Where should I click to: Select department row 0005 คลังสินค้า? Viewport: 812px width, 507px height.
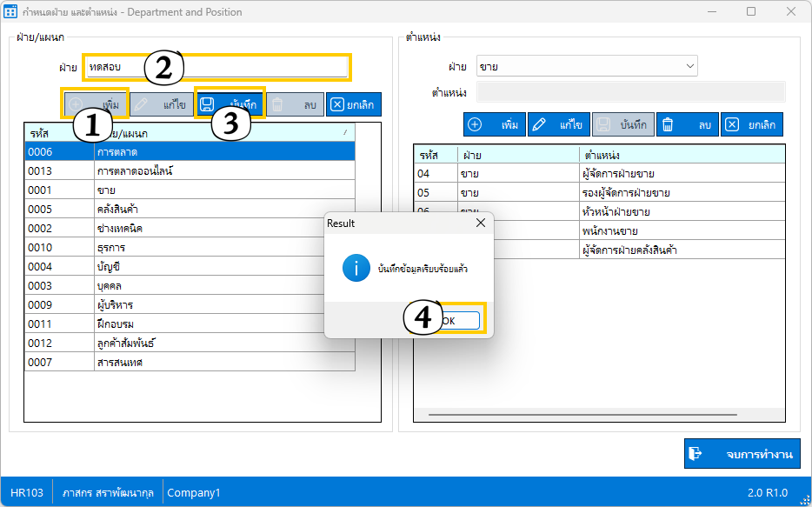pyautogui.click(x=189, y=210)
